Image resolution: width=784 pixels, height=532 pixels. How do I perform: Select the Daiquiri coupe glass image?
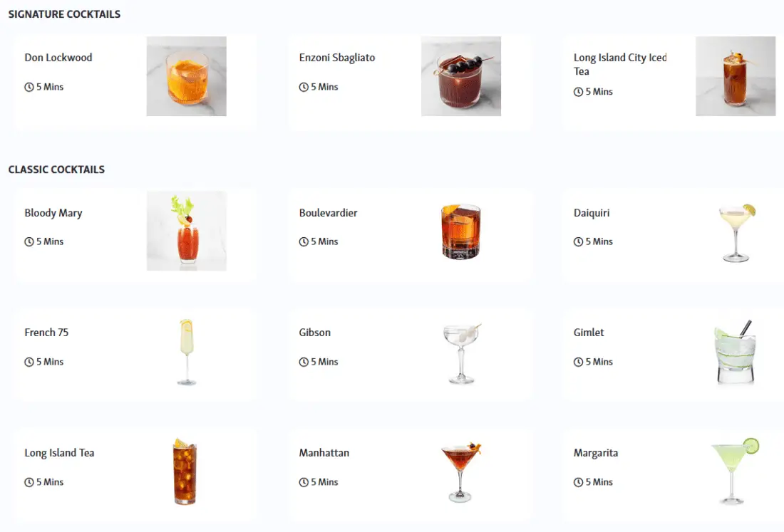736,233
